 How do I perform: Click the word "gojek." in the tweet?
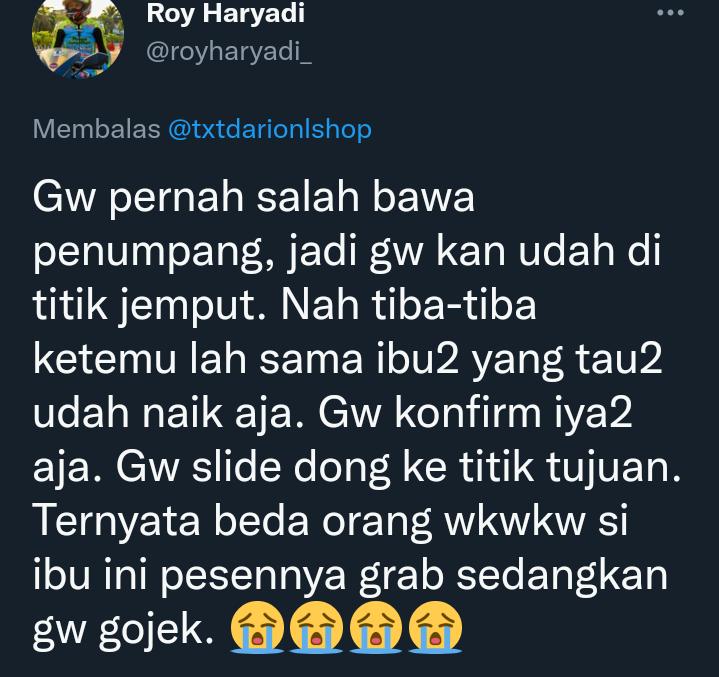[156, 630]
